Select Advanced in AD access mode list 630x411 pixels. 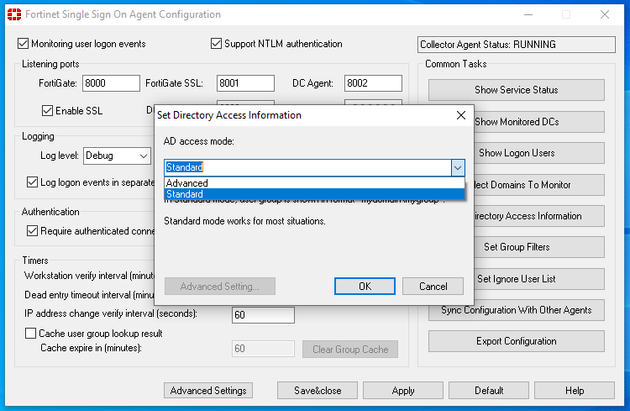pyautogui.click(x=315, y=183)
